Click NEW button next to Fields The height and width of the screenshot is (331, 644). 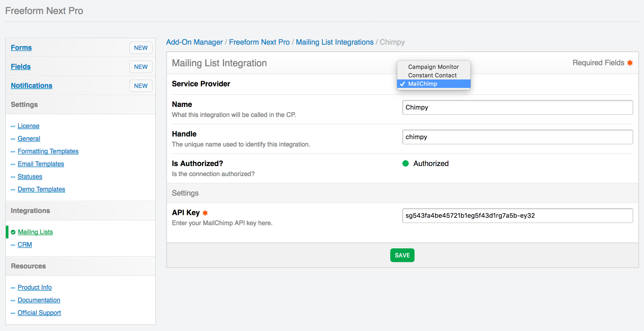pos(141,67)
